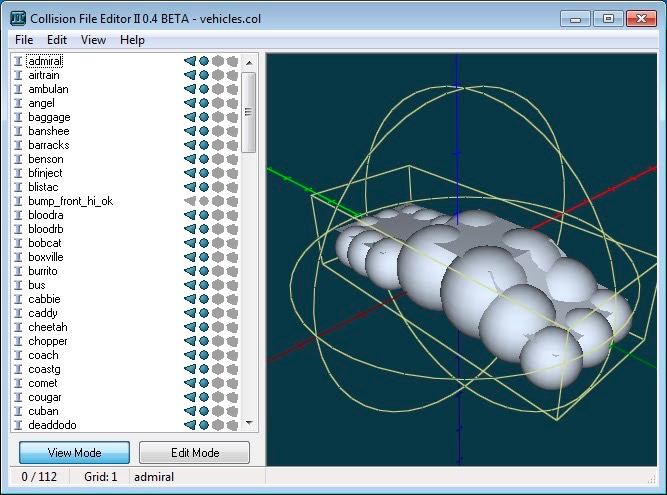Click the cone icon in bus row
667x495 pixels.
(190, 285)
